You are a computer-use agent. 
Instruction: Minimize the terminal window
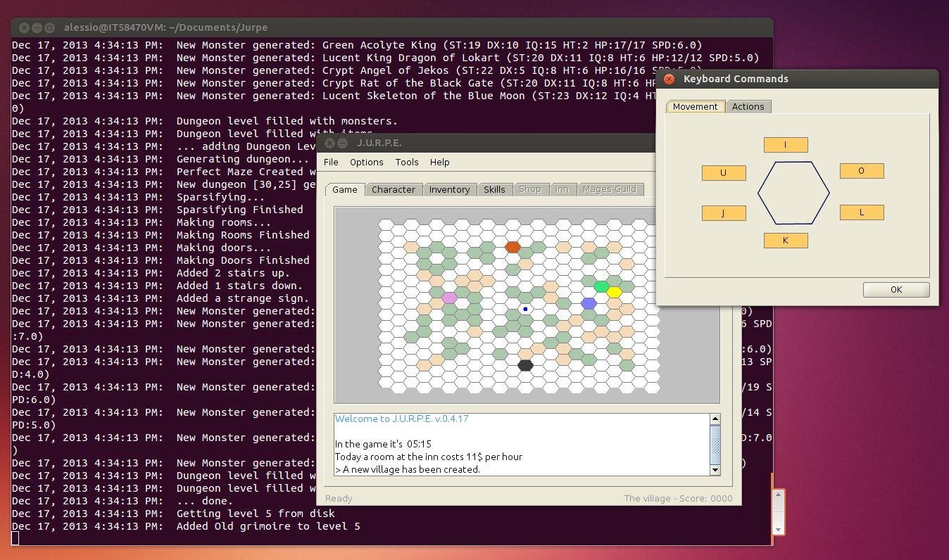click(37, 27)
